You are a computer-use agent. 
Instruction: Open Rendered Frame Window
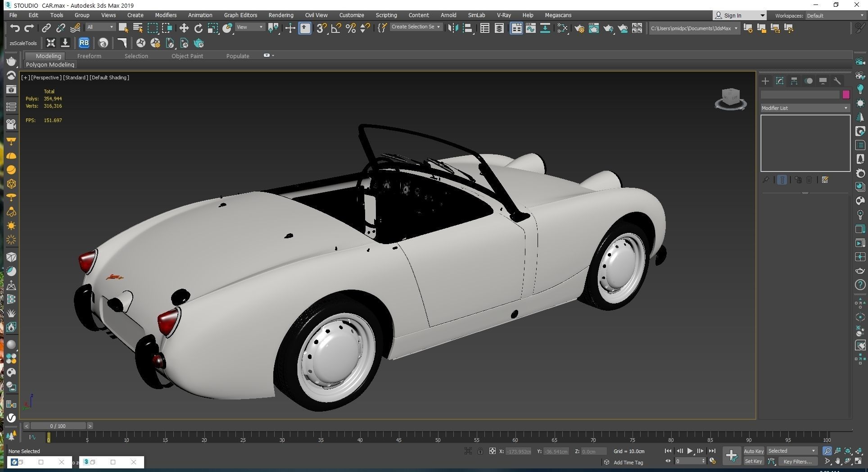[x=594, y=28]
